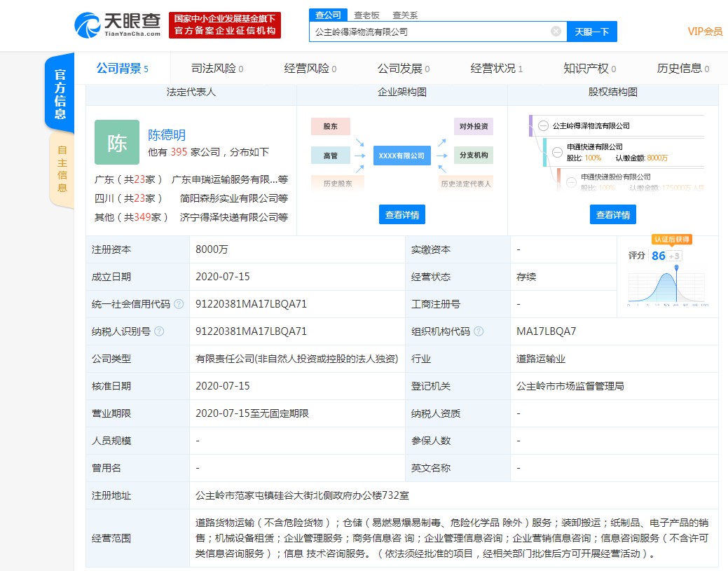The image size is (728, 571).
Task: Click the 认证后获得 badge
Action: tap(672, 240)
